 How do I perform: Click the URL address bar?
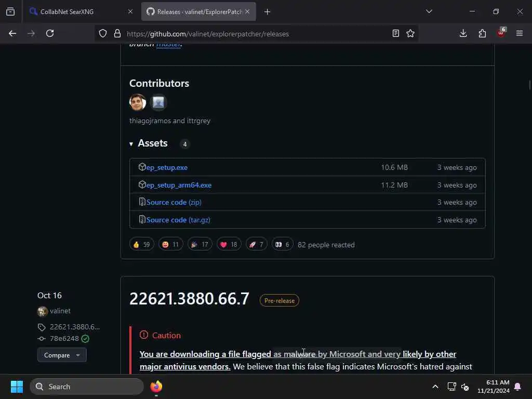point(256,34)
